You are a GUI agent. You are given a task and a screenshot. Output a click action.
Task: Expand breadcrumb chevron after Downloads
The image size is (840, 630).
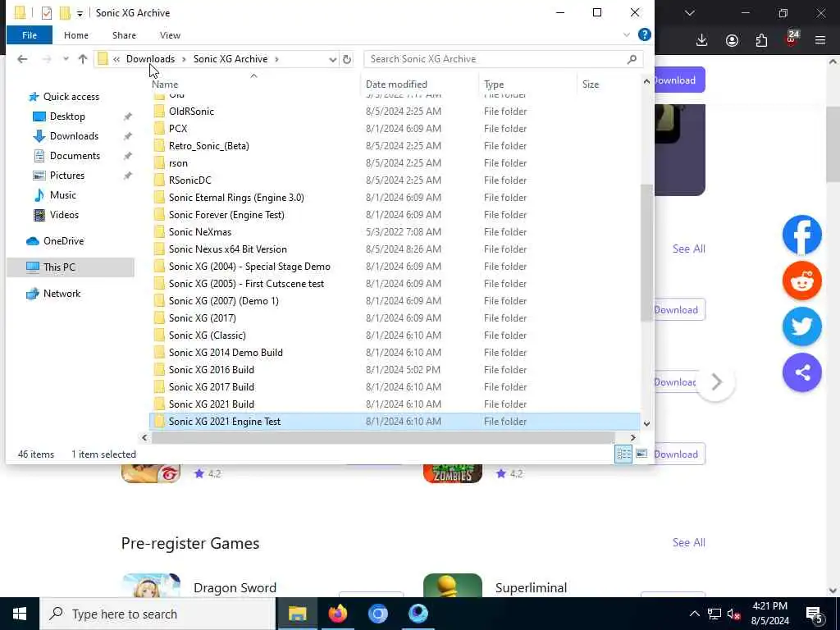184,59
